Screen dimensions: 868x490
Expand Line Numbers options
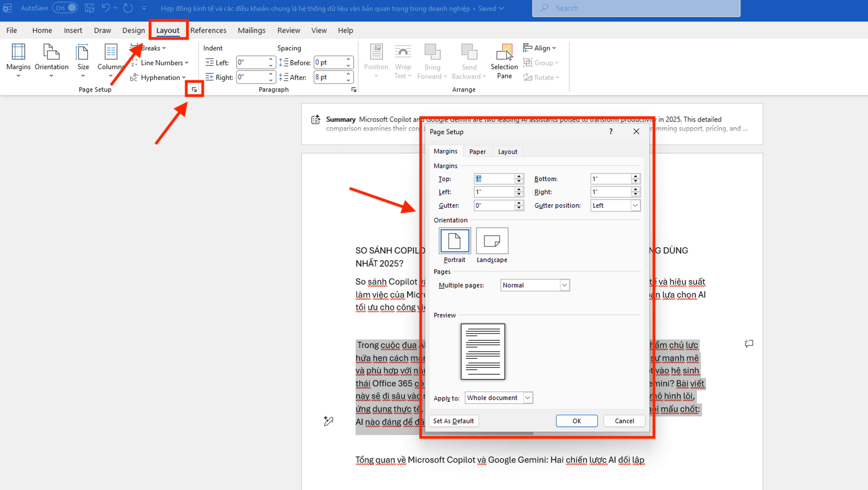160,63
